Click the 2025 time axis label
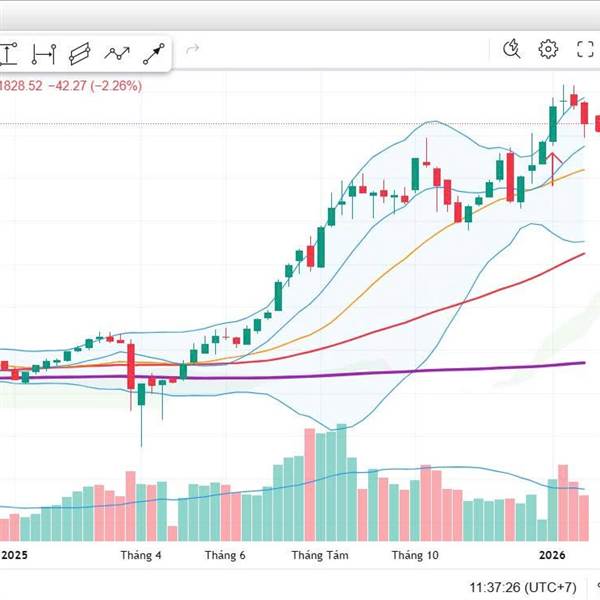The image size is (600, 600). 15,555
